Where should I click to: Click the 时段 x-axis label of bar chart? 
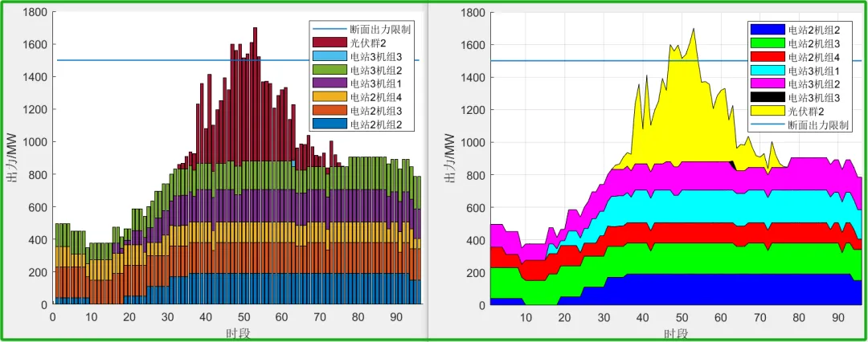(x=237, y=333)
